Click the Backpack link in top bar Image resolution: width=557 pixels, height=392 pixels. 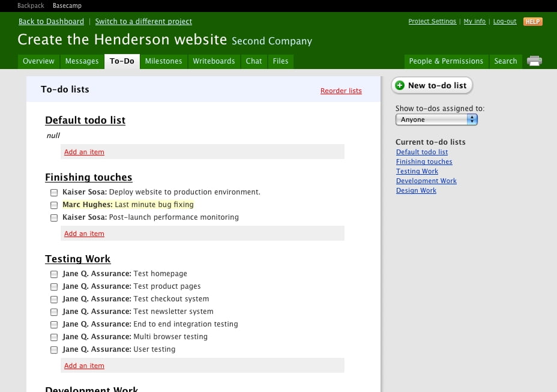(31, 5)
